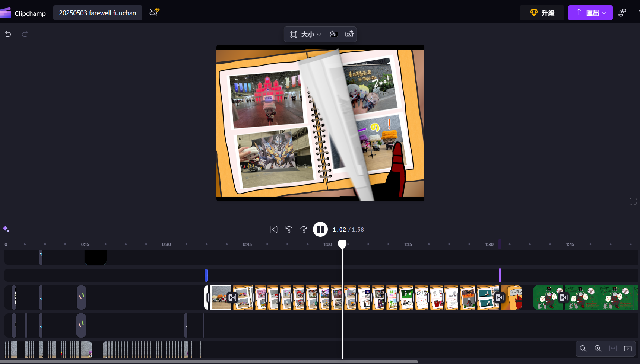Select the blue marker clip on the second track
Image resolution: width=640 pixels, height=364 pixels.
click(x=206, y=275)
